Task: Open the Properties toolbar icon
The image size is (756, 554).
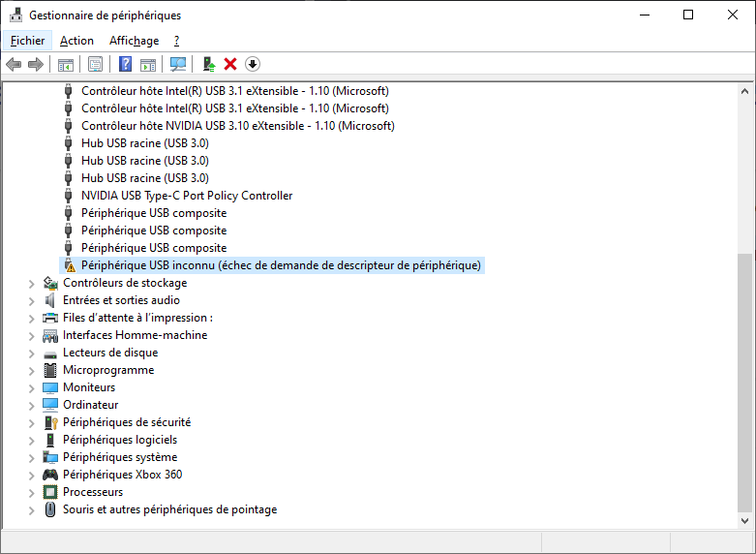Action: pyautogui.click(x=96, y=64)
